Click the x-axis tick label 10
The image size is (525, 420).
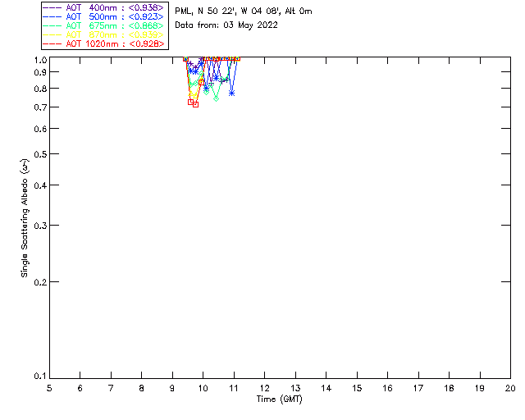(203, 388)
